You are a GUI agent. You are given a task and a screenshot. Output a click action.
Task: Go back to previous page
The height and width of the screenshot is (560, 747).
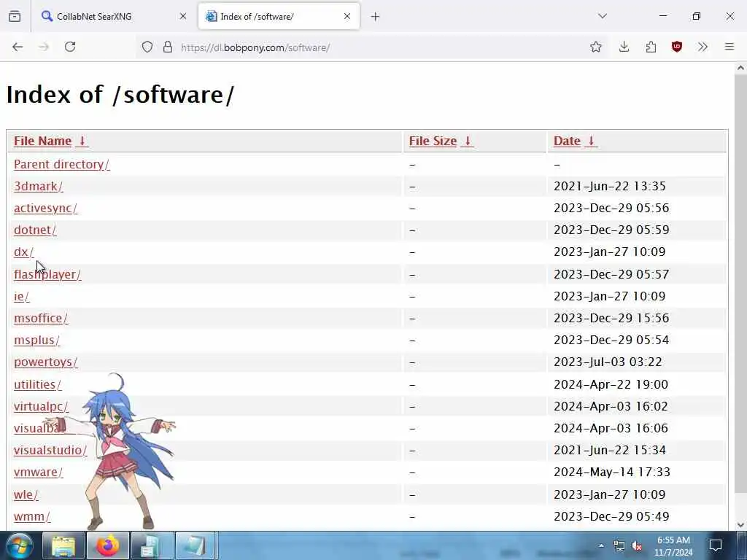pos(18,47)
